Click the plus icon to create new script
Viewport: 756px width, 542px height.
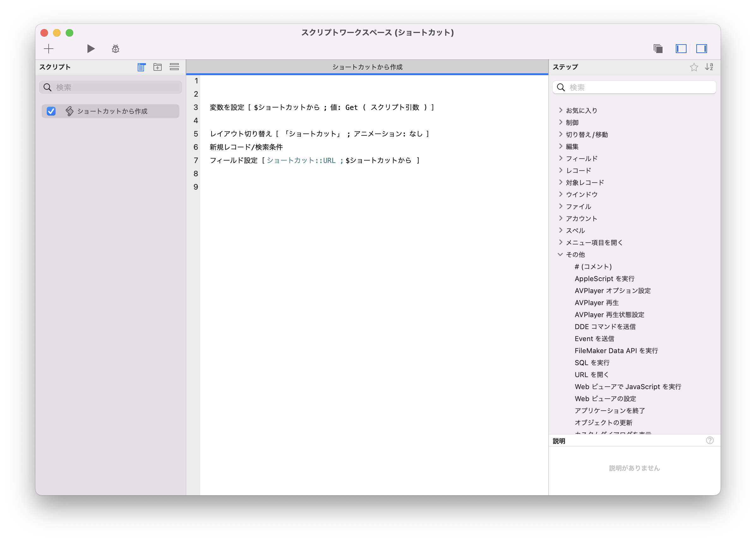pos(49,49)
